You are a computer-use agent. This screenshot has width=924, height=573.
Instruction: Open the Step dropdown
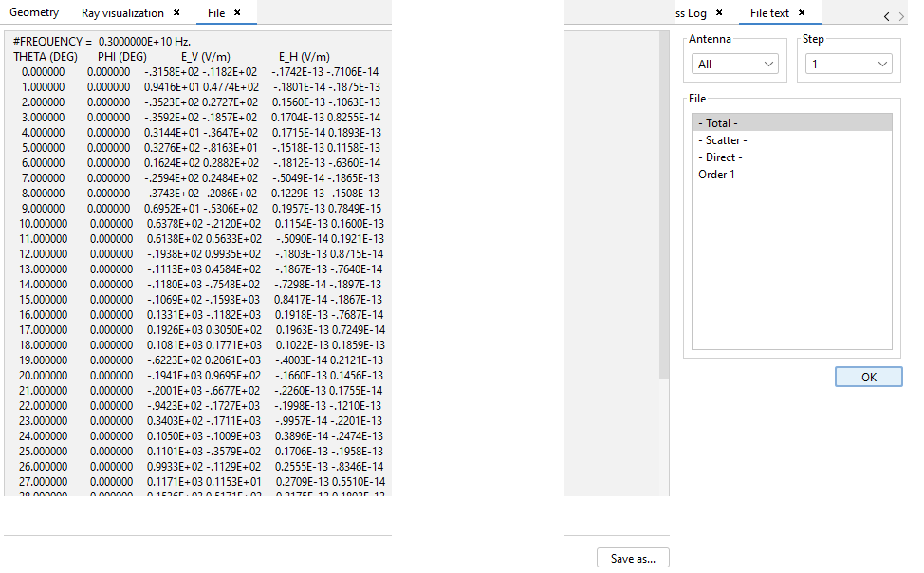[847, 65]
